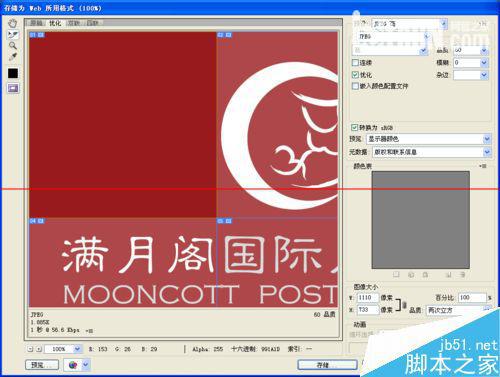
Task: Switch to the 双联 tab
Action: click(x=74, y=23)
